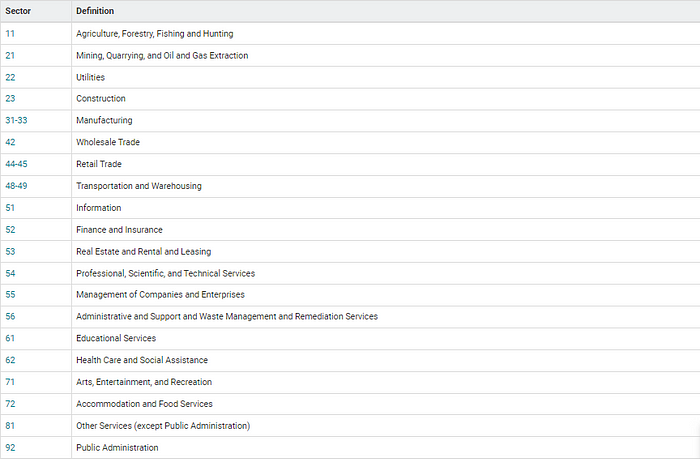Viewport: 700px width, 459px height.
Task: Open sector 42 link
Action: pos(10,142)
